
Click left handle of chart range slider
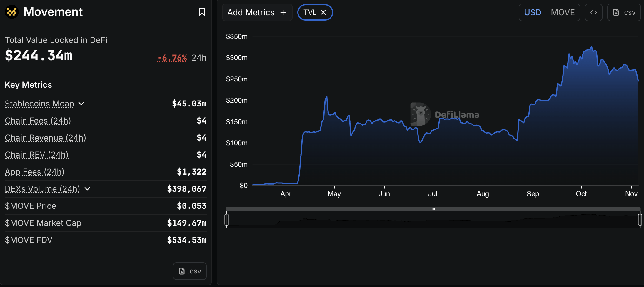coord(226,220)
